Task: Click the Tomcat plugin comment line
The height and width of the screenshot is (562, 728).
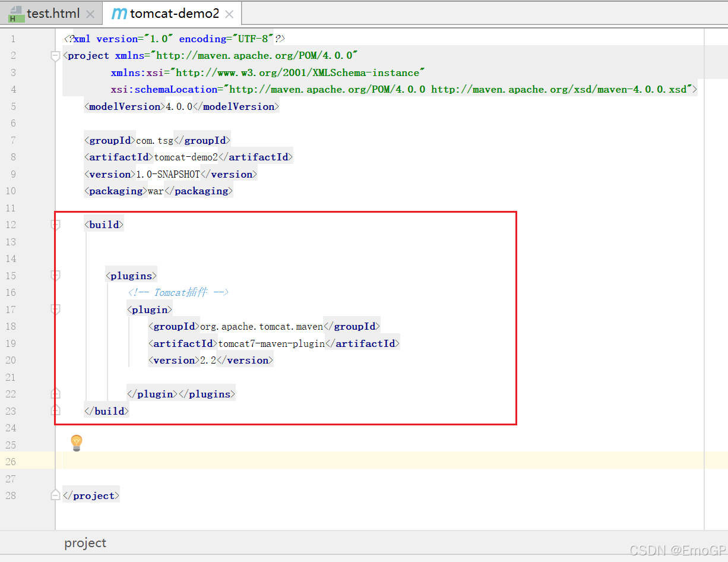Action: pyautogui.click(x=178, y=292)
